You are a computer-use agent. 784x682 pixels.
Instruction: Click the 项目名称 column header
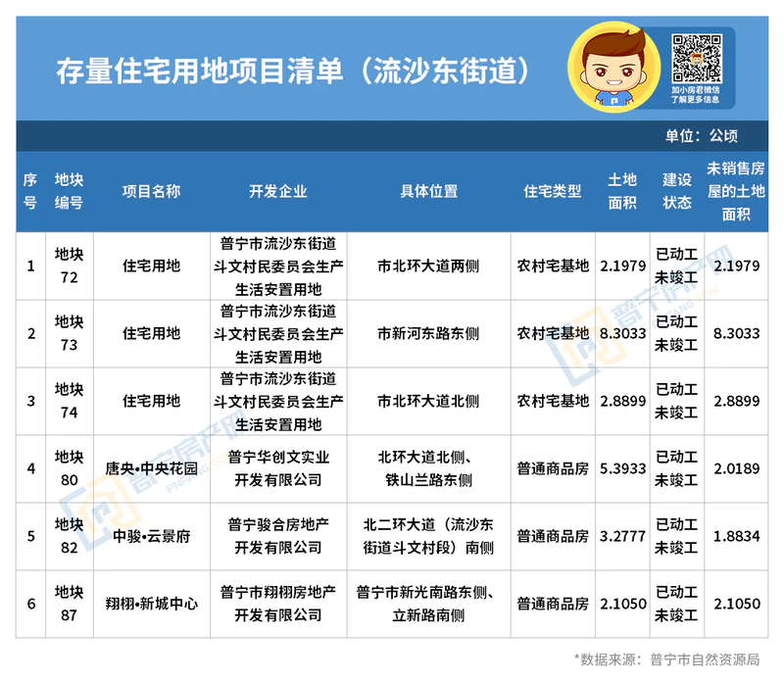point(151,191)
